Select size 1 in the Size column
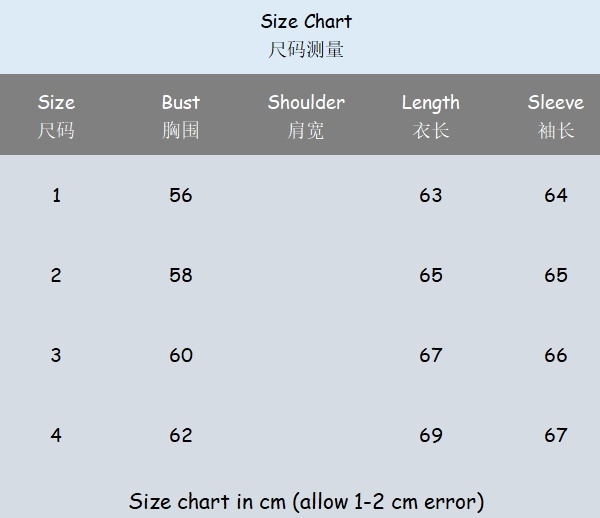 [x=56, y=195]
